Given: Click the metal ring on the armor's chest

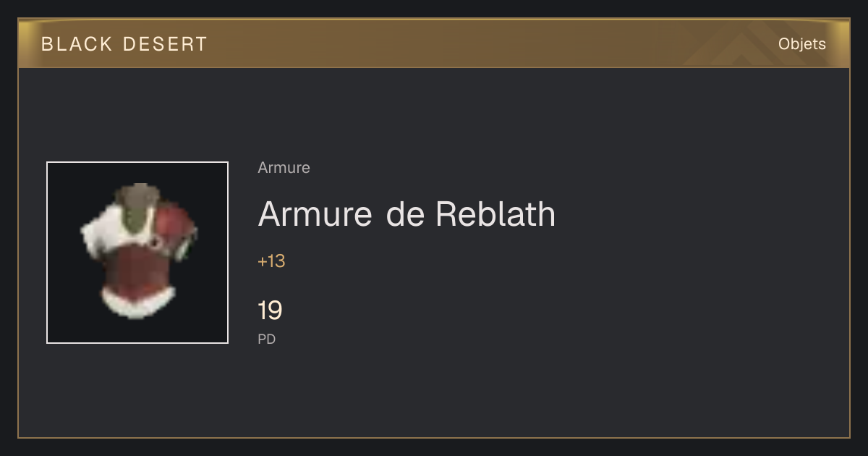Looking at the screenshot, I should pos(157,242).
